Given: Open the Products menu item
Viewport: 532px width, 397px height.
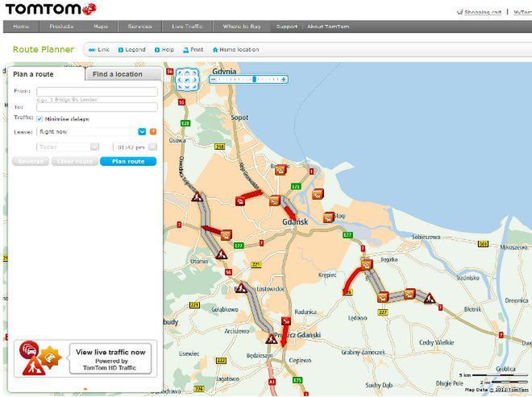Looking at the screenshot, I should coord(61,27).
